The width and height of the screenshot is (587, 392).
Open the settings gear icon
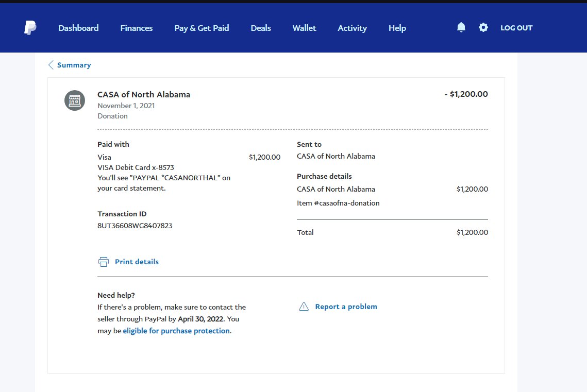(483, 27)
